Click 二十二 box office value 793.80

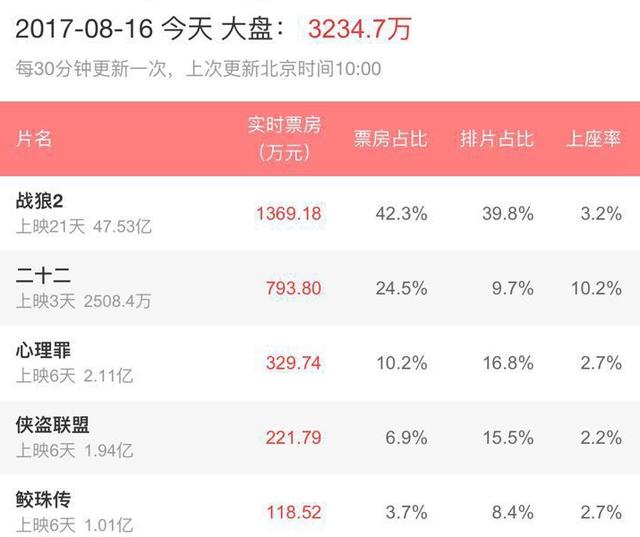coord(293,288)
